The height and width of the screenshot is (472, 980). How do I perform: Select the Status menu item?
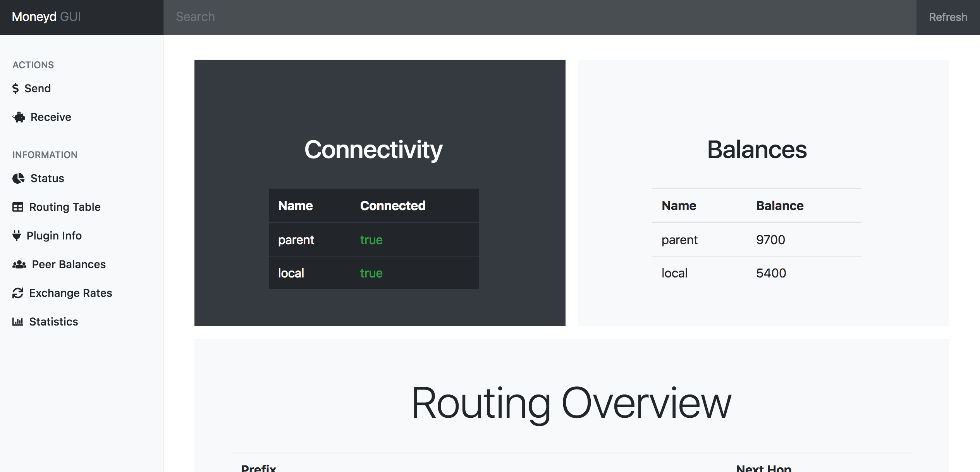[x=47, y=178]
